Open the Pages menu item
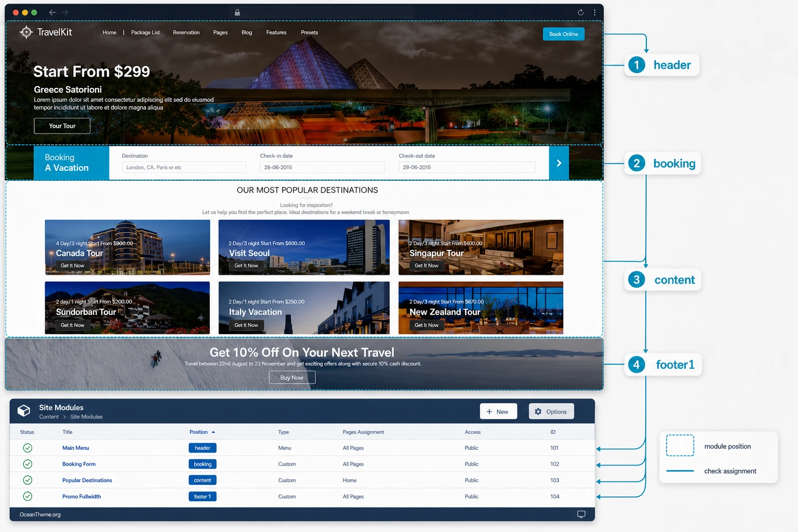 [220, 32]
